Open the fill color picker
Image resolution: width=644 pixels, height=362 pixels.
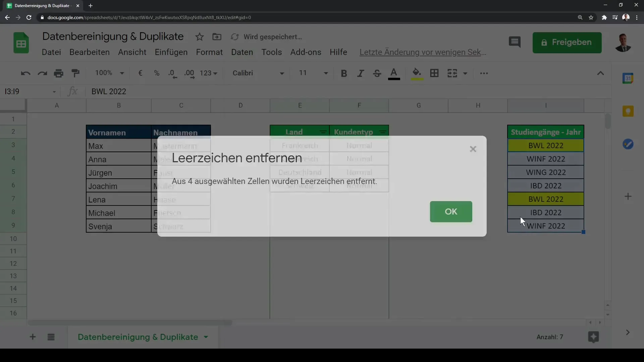point(417,74)
